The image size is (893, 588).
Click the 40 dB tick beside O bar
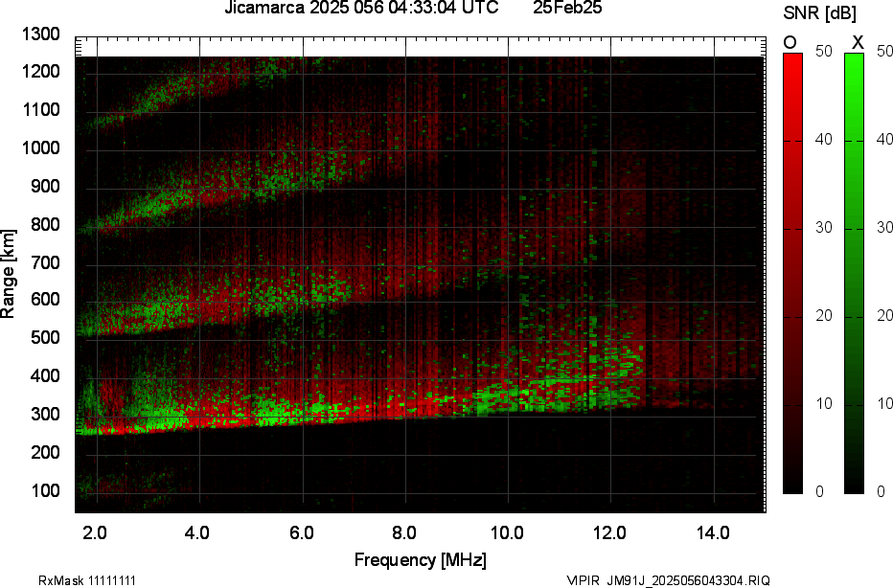tap(823, 140)
